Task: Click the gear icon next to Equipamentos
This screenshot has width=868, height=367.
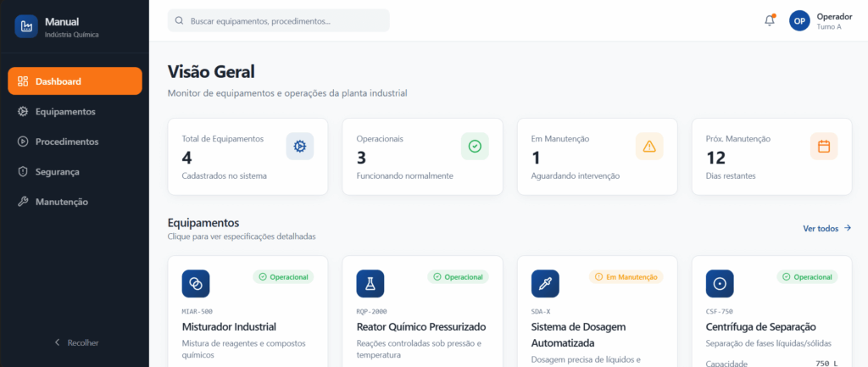Action: click(x=23, y=111)
